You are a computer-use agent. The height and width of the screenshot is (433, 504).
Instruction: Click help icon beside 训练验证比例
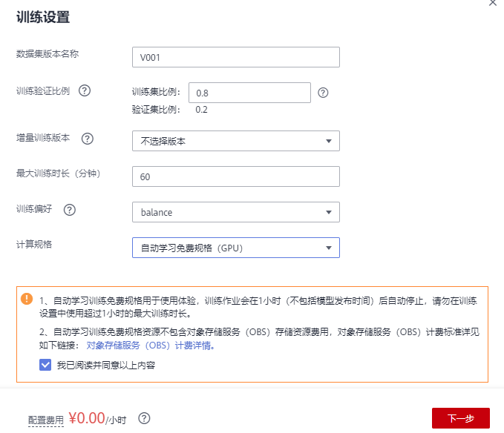click(85, 90)
